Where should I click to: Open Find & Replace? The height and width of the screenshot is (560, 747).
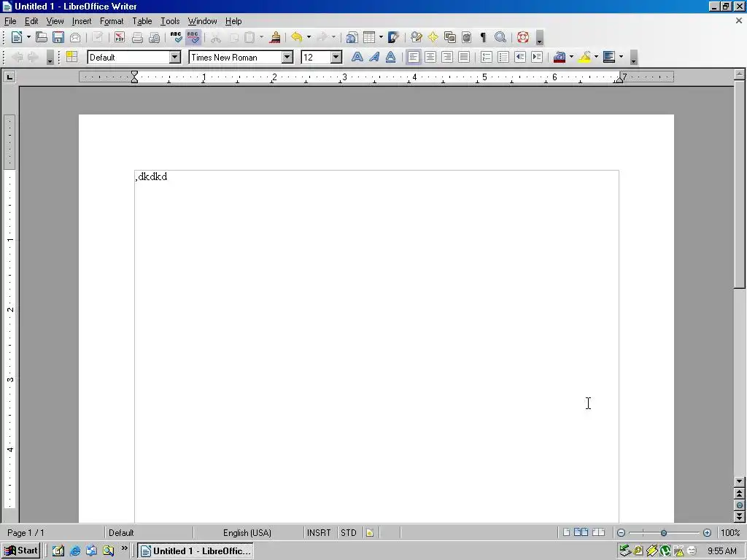pyautogui.click(x=416, y=37)
